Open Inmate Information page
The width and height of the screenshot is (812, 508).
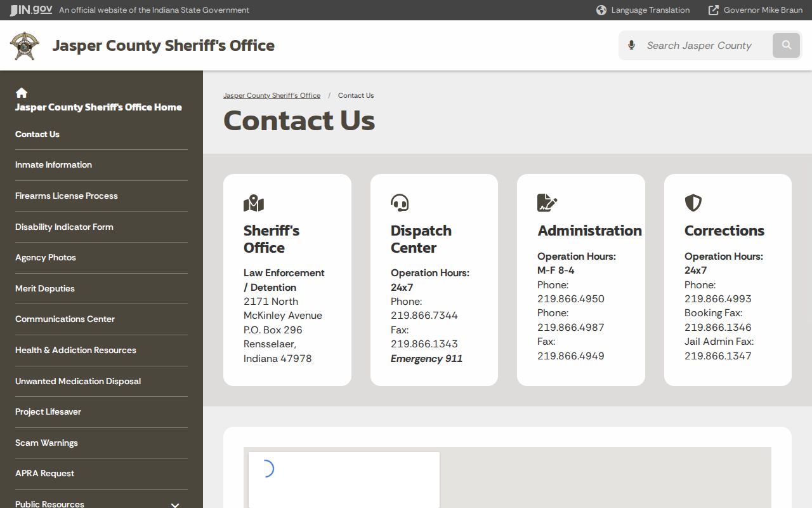(53, 164)
